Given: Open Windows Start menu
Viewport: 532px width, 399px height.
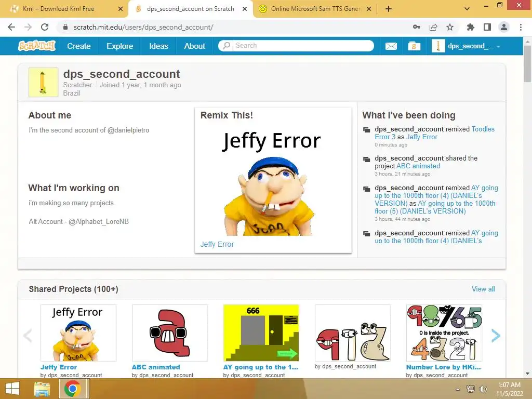Looking at the screenshot, I should (x=12, y=389).
